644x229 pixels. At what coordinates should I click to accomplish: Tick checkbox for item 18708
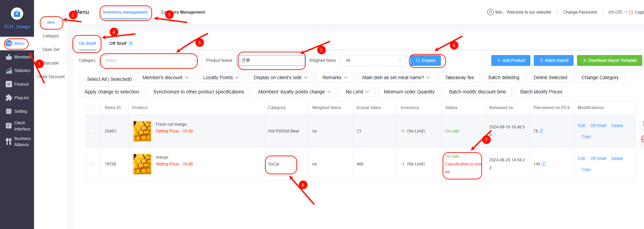click(92, 164)
